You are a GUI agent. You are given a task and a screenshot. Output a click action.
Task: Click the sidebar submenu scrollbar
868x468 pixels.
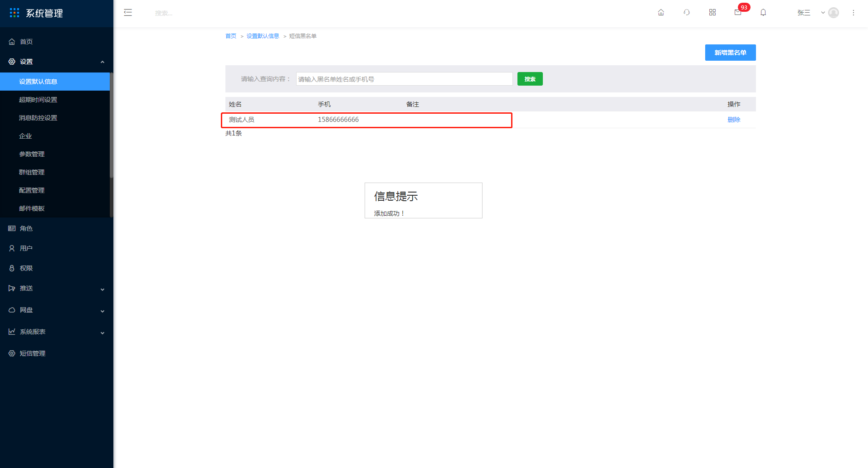coord(112,125)
